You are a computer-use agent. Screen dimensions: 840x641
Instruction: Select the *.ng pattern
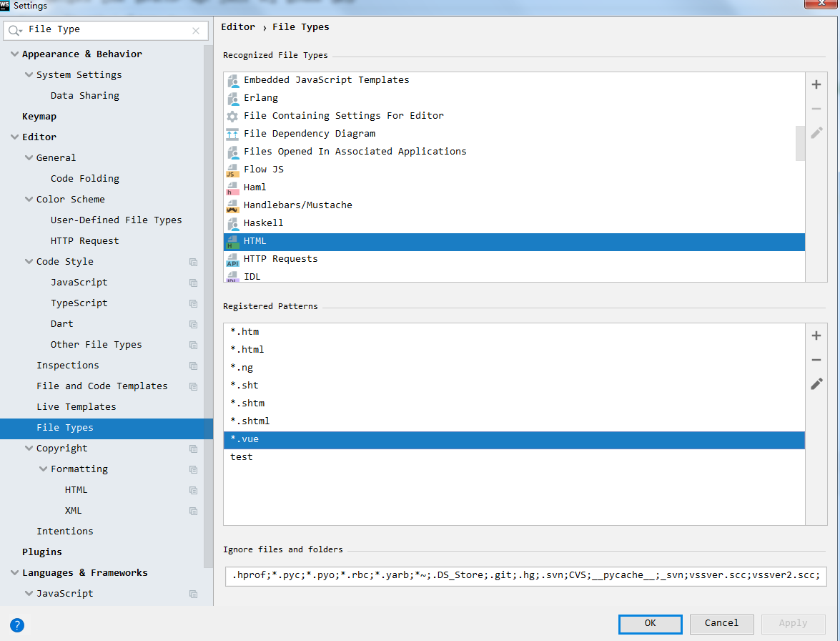click(514, 368)
